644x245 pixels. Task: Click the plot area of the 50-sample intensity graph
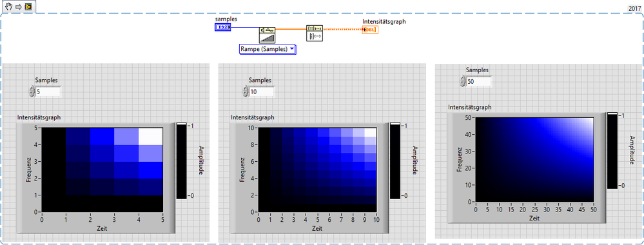click(x=535, y=159)
